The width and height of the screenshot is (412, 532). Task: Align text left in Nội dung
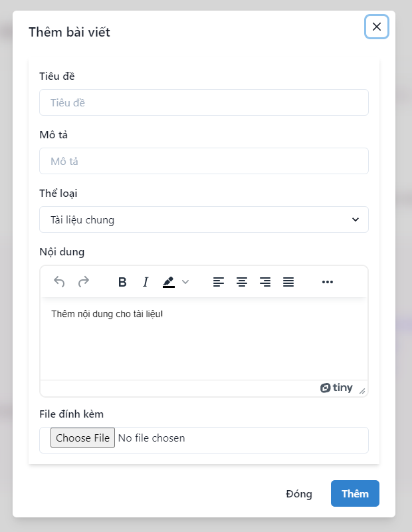pos(219,282)
